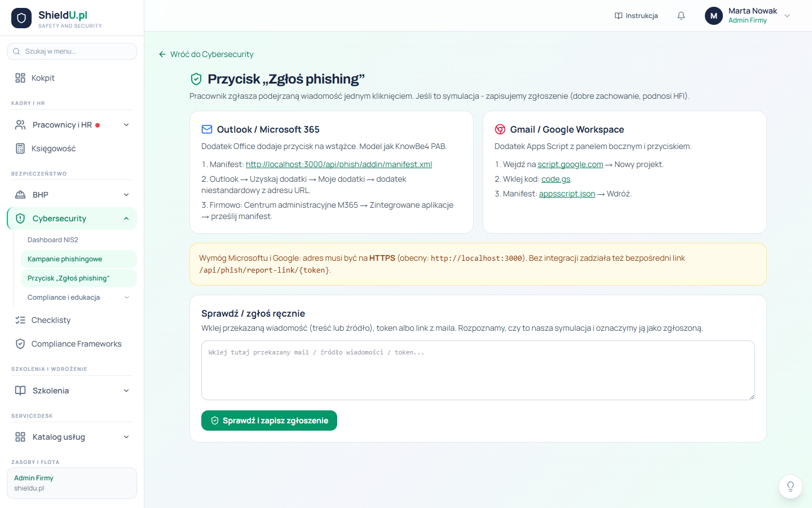Click the Compliance Frameworks shield icon

pyautogui.click(x=20, y=344)
